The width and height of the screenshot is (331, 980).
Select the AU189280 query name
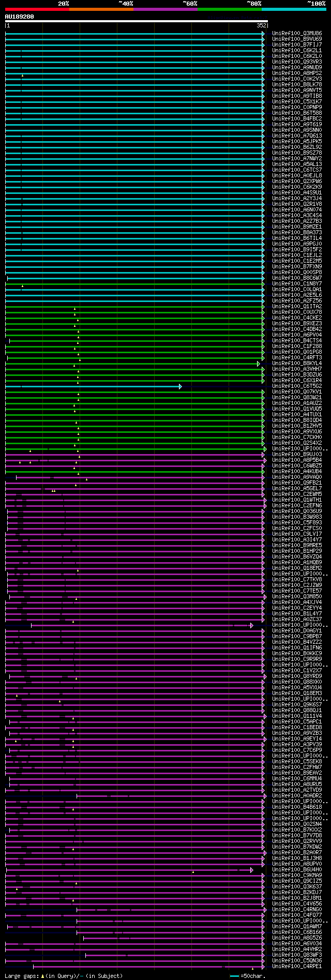point(20,17)
